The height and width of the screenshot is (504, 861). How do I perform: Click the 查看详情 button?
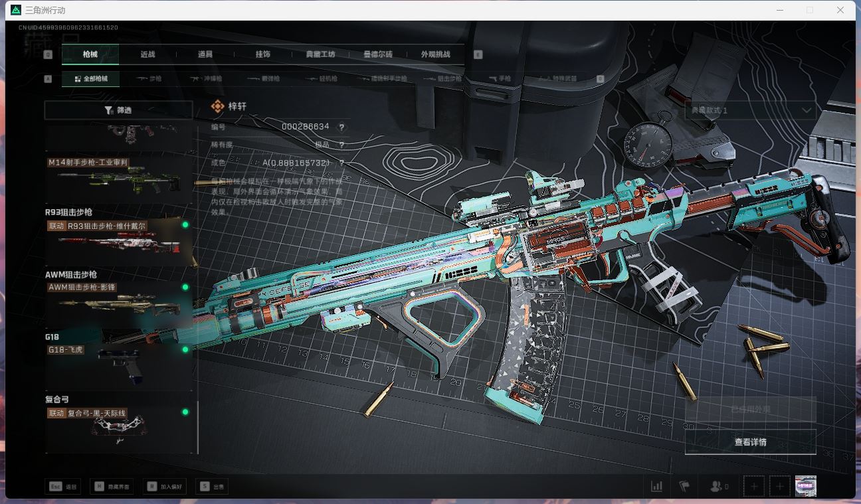(x=750, y=442)
